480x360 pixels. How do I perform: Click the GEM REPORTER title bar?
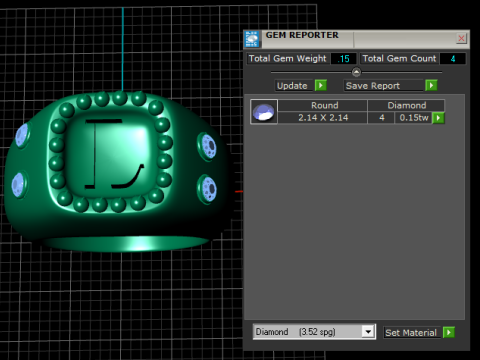[x=358, y=39]
